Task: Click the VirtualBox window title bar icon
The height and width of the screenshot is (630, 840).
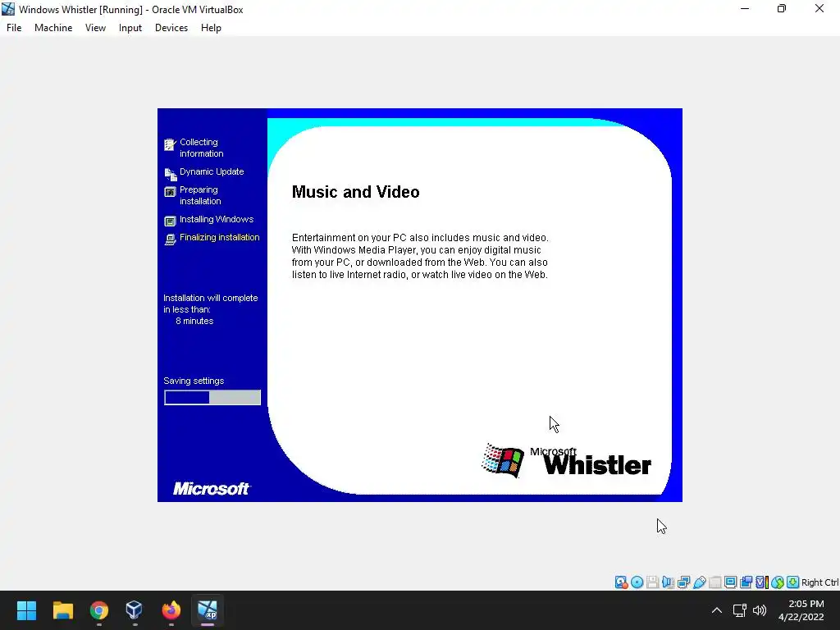Action: point(8,9)
